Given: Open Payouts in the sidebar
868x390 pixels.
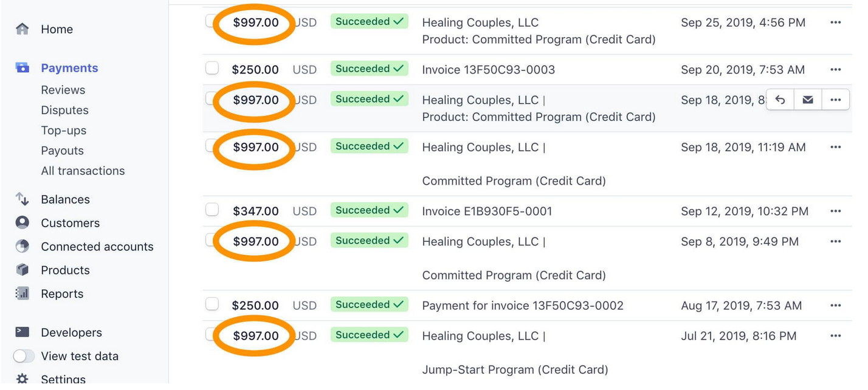Looking at the screenshot, I should pyautogui.click(x=62, y=151).
